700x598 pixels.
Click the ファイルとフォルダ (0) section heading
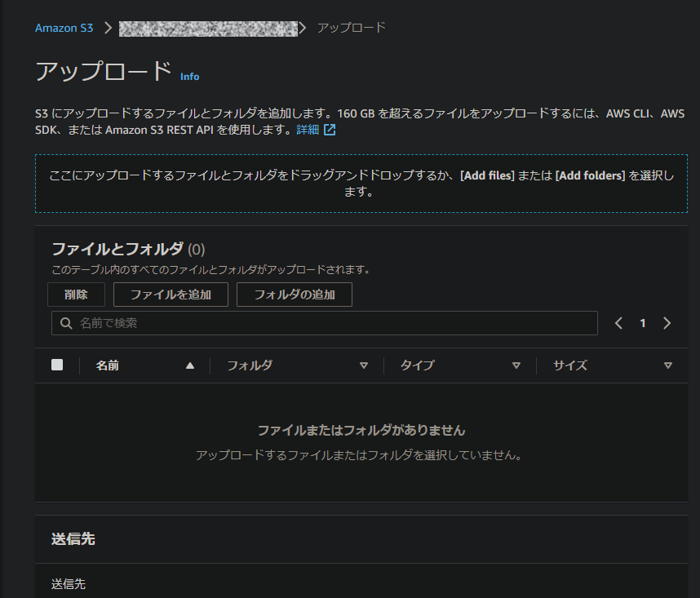pos(128,249)
